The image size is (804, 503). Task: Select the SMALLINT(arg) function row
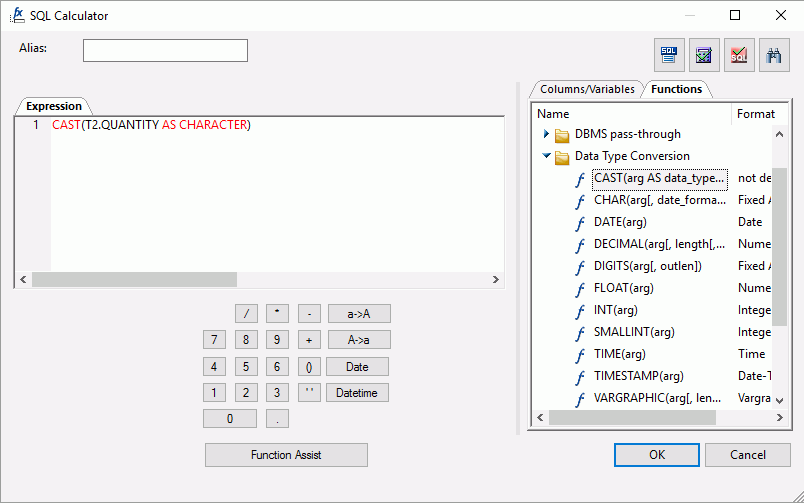coord(634,333)
